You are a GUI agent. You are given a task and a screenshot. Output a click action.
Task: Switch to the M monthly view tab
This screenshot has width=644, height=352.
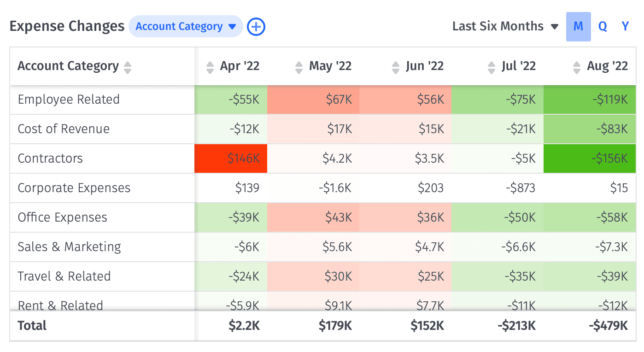click(579, 26)
